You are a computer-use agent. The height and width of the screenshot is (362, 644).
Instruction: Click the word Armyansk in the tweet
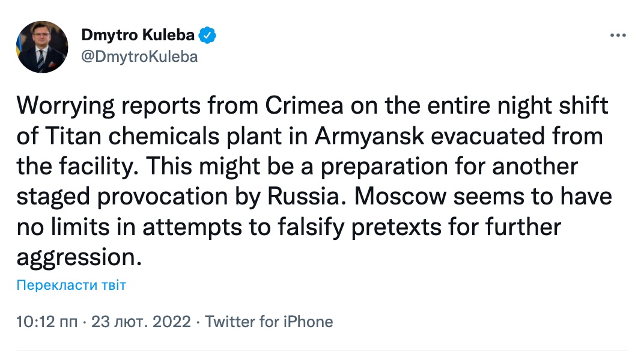[x=369, y=136]
